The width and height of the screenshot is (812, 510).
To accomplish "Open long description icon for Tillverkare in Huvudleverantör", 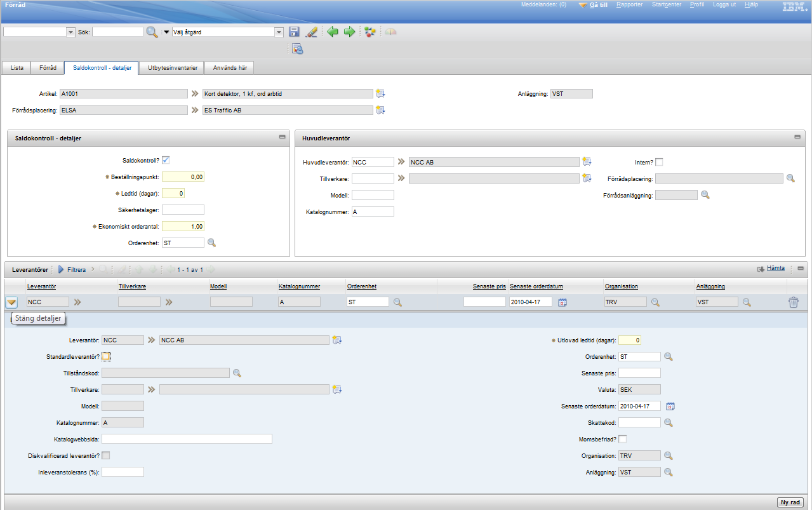I will point(587,178).
